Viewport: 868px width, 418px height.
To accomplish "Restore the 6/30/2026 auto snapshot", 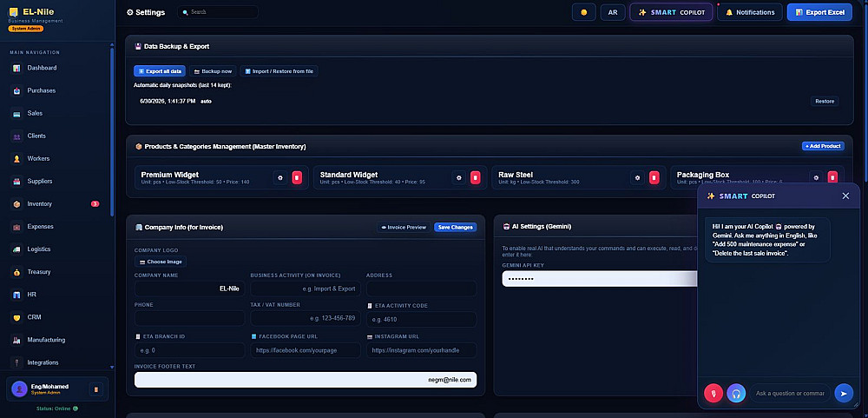I will [x=825, y=102].
